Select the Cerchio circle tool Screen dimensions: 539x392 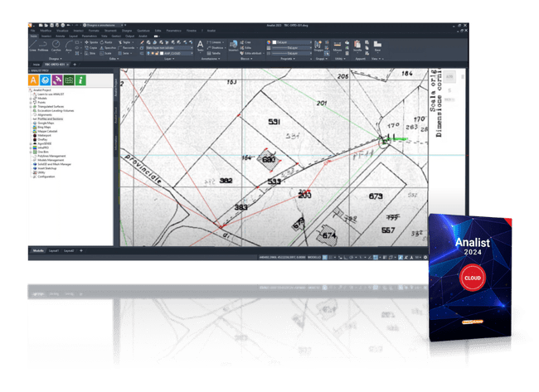pos(56,46)
